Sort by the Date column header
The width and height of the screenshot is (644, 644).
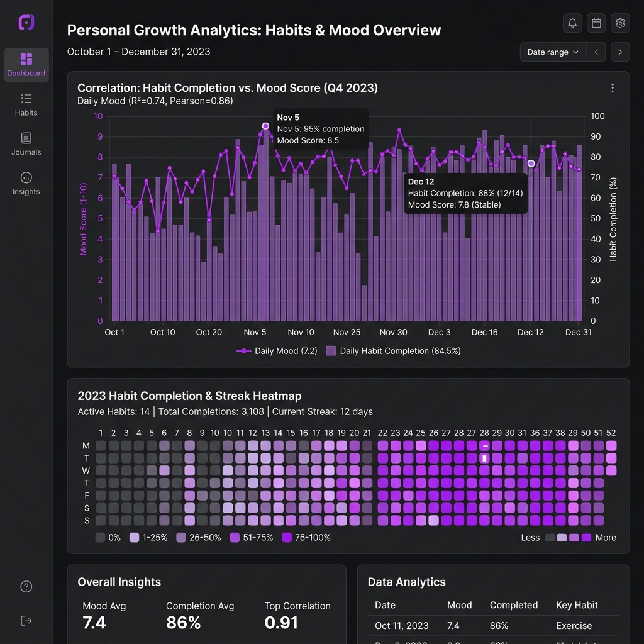pyautogui.click(x=385, y=605)
